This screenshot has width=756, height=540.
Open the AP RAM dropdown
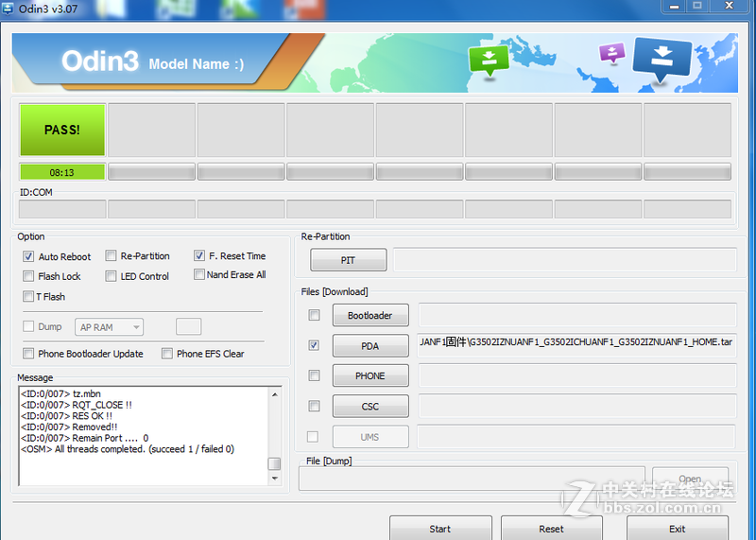pyautogui.click(x=109, y=327)
